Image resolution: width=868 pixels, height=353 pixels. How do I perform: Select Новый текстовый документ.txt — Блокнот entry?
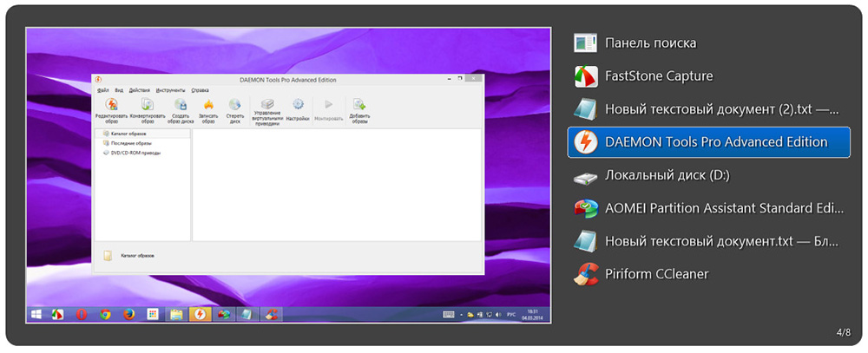[708, 241]
